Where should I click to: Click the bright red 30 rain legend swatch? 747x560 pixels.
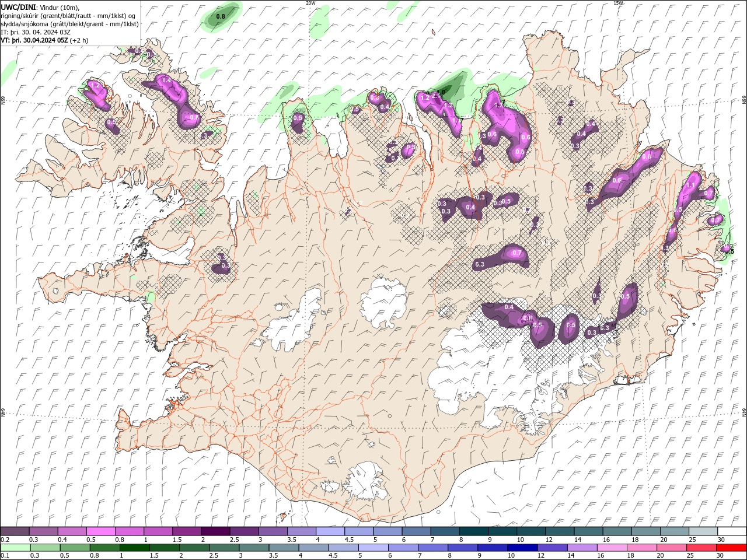click(731, 547)
